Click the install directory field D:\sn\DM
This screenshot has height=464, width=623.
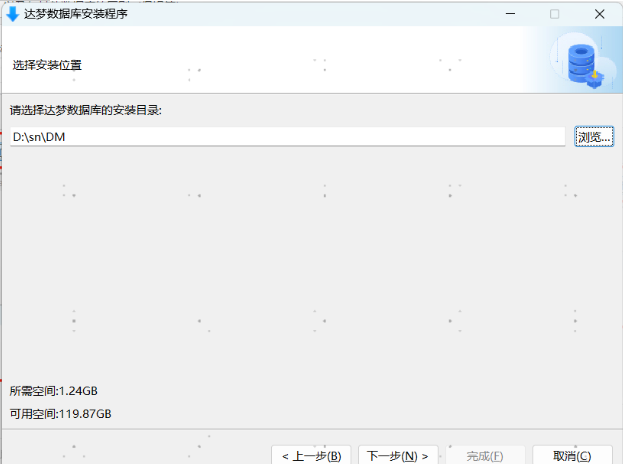pos(288,137)
